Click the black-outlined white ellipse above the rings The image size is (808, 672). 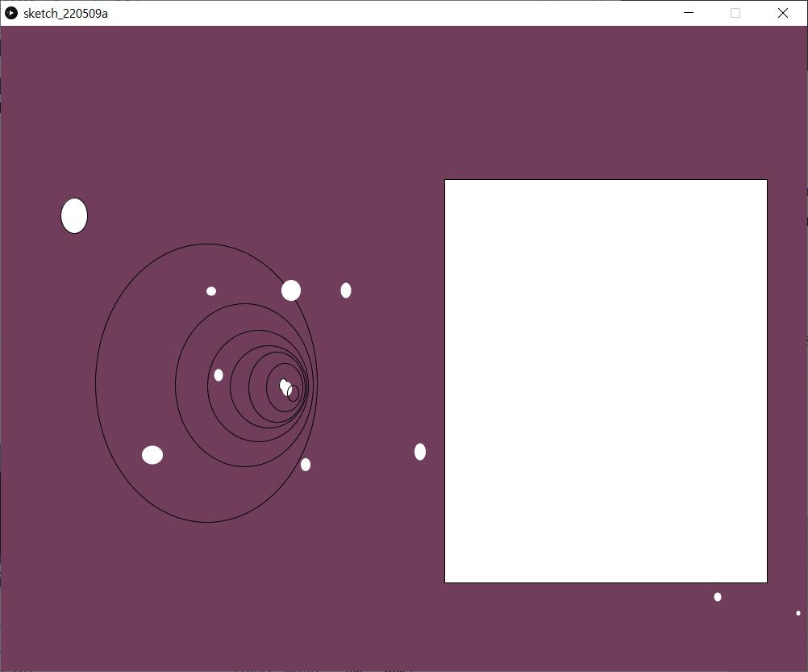pyautogui.click(x=74, y=216)
